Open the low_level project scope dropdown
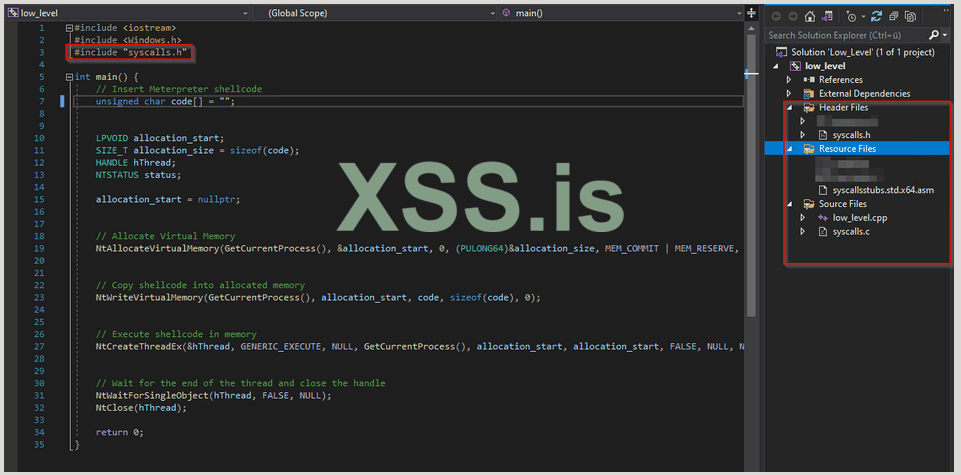The image size is (961, 475). point(245,13)
